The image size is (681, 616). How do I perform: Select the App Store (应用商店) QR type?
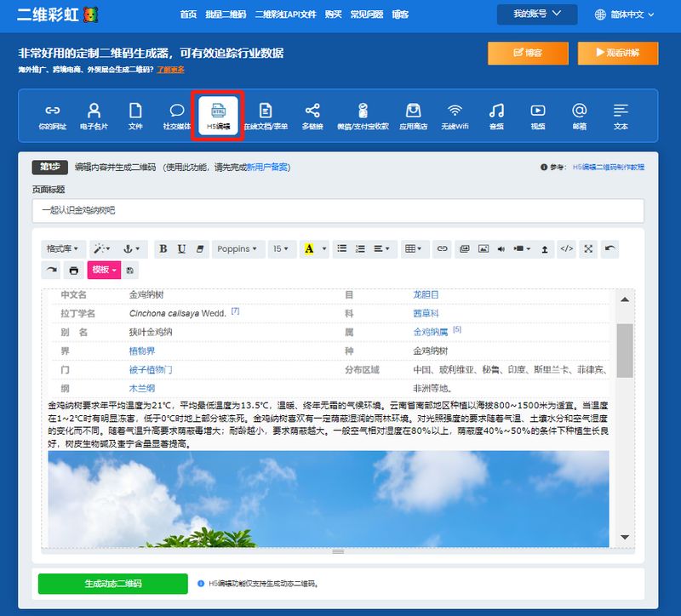pos(413,117)
